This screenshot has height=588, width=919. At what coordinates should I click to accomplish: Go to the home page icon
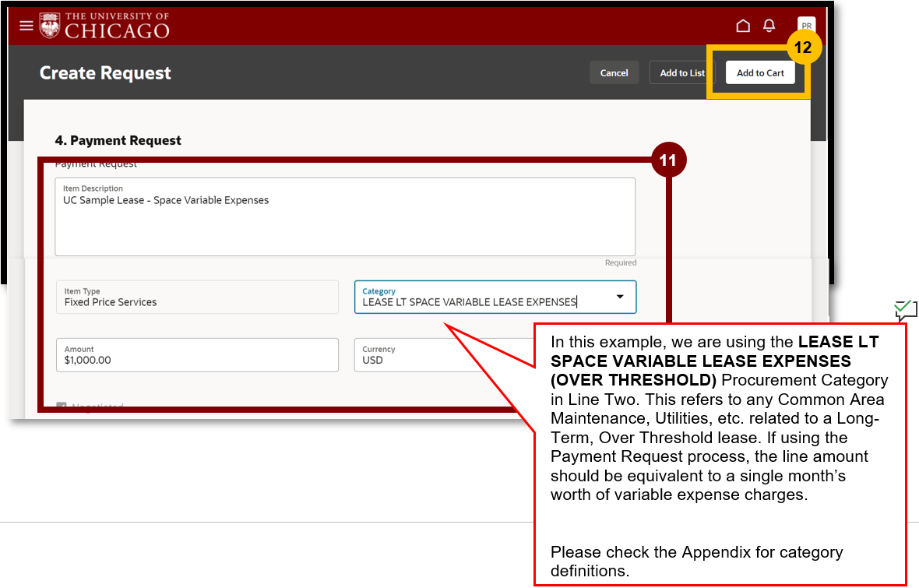[x=742, y=26]
